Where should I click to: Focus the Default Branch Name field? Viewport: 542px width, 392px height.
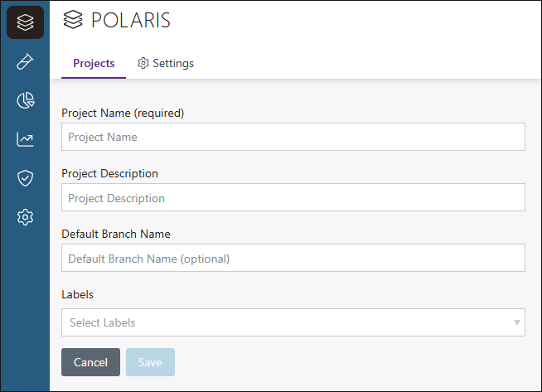293,259
